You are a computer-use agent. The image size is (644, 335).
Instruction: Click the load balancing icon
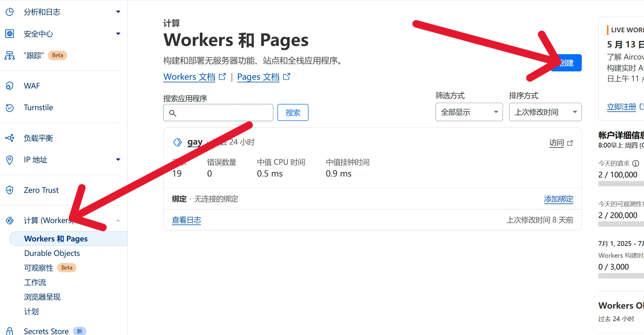point(10,138)
